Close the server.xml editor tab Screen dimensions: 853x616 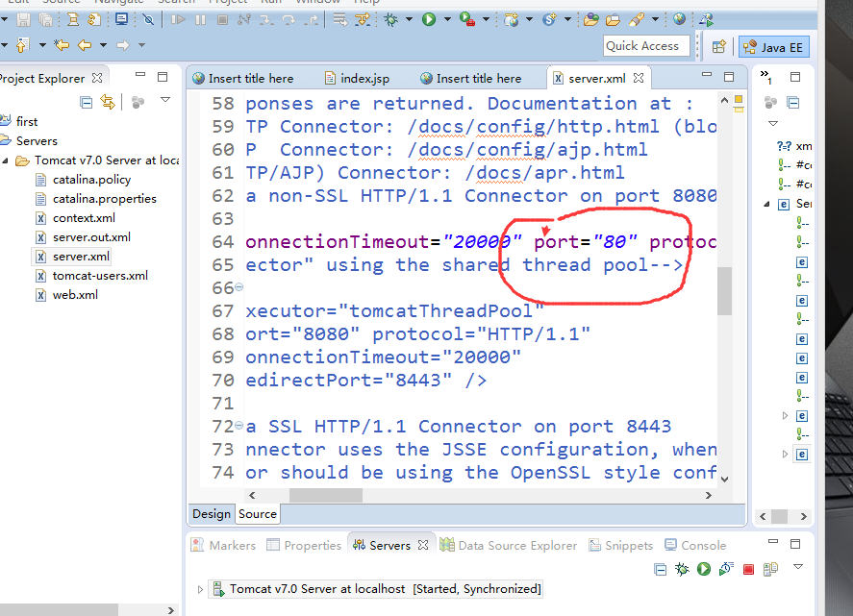point(639,78)
